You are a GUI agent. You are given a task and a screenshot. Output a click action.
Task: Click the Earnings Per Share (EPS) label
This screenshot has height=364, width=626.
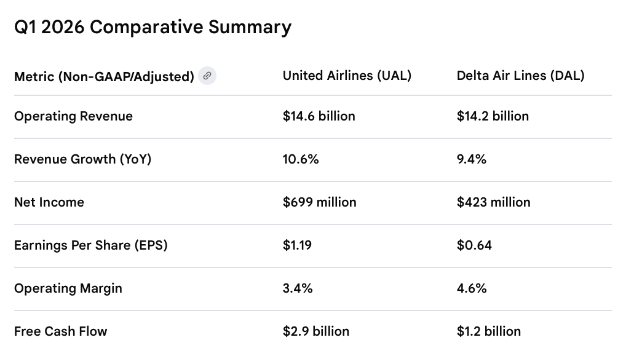91,245
